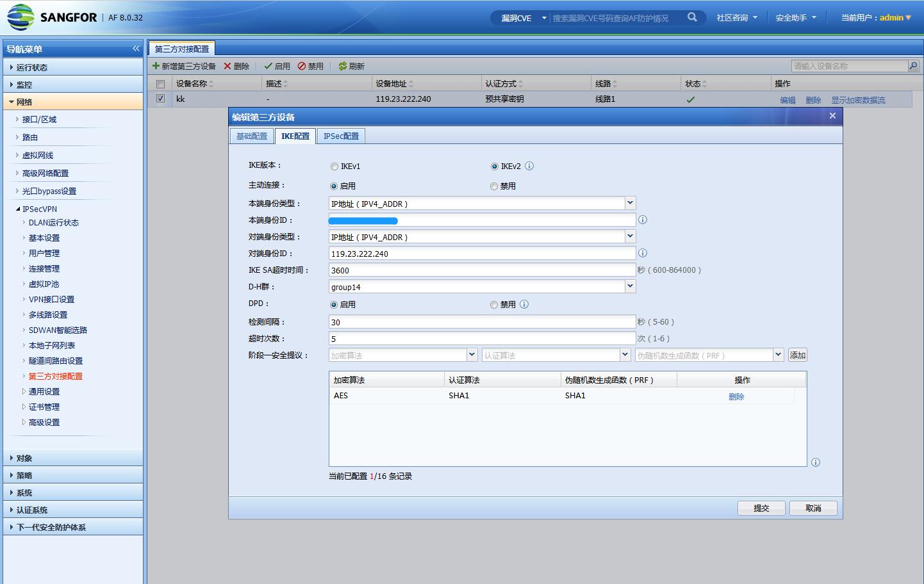The width and height of the screenshot is (924, 584).
Task: Click info icon beside 本端身份ID field
Action: click(x=643, y=220)
